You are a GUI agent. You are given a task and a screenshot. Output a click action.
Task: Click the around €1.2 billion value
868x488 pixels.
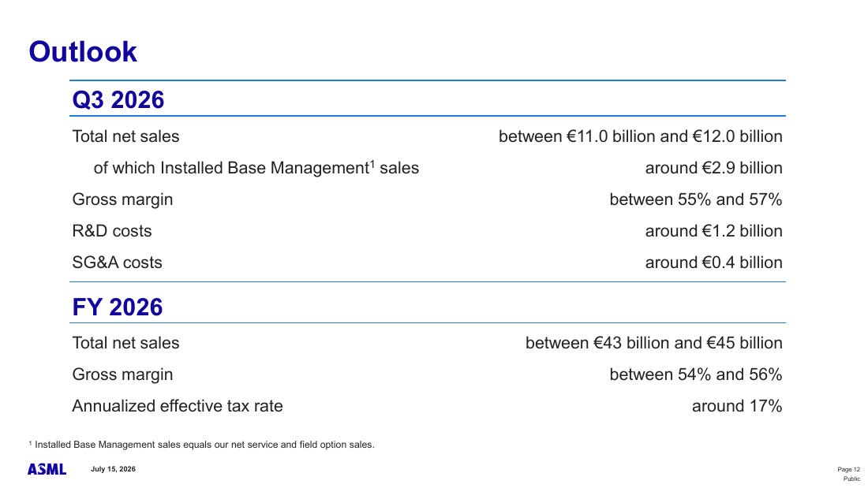713,231
